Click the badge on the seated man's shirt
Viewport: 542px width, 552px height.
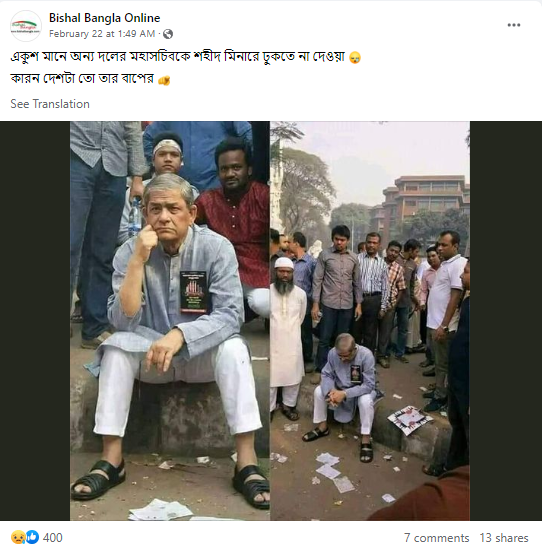193,292
